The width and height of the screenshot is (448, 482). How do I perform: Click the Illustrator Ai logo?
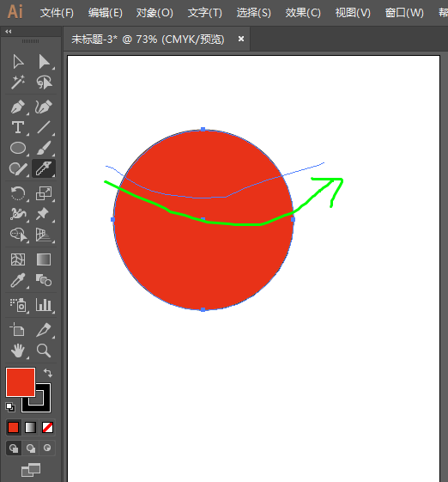[15, 12]
